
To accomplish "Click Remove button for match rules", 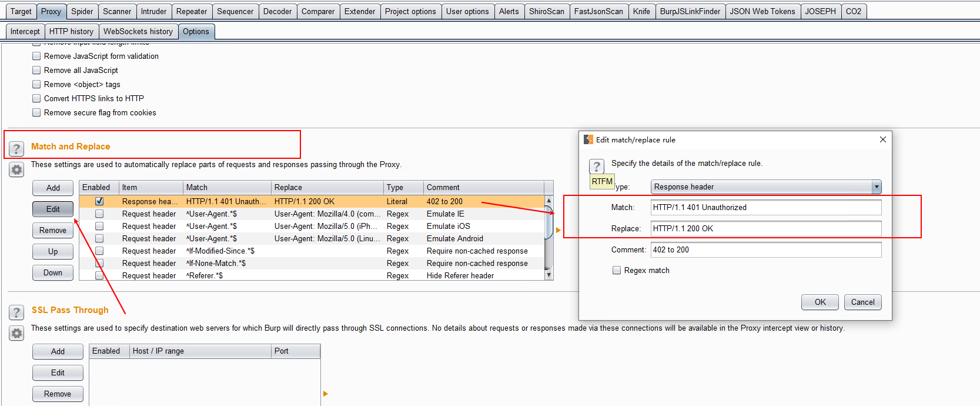I will (53, 230).
